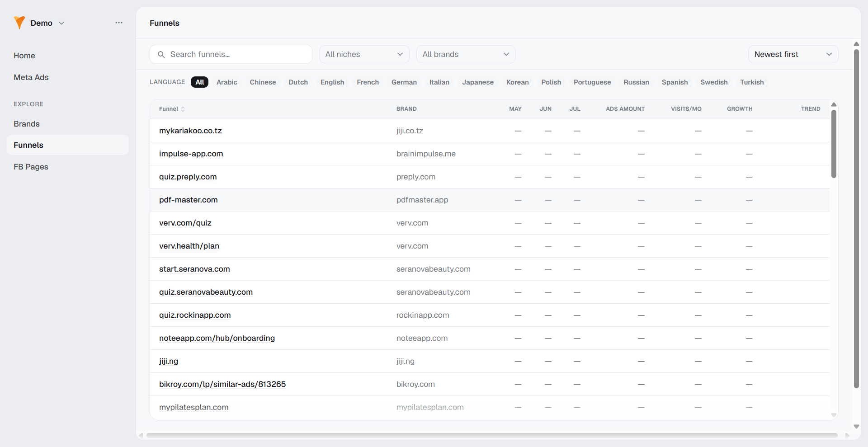Filter funnels by Spanish language
This screenshot has width=868, height=447.
(675, 82)
